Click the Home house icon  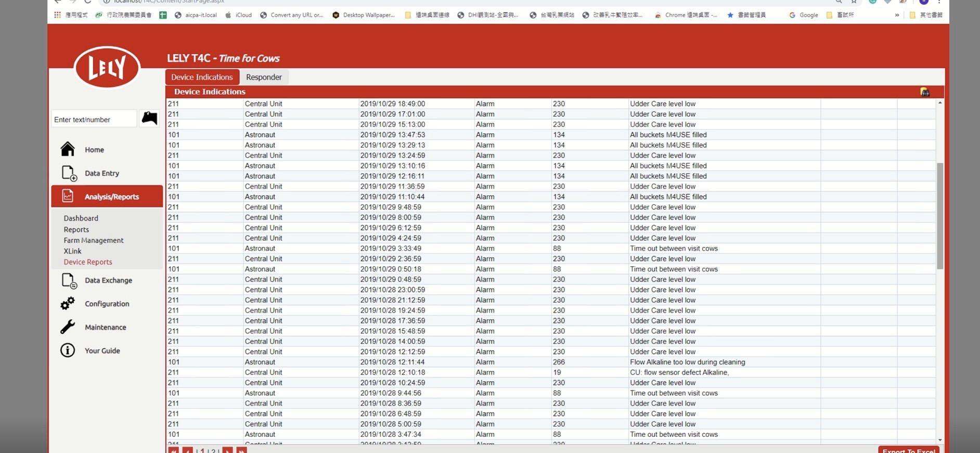click(x=68, y=149)
